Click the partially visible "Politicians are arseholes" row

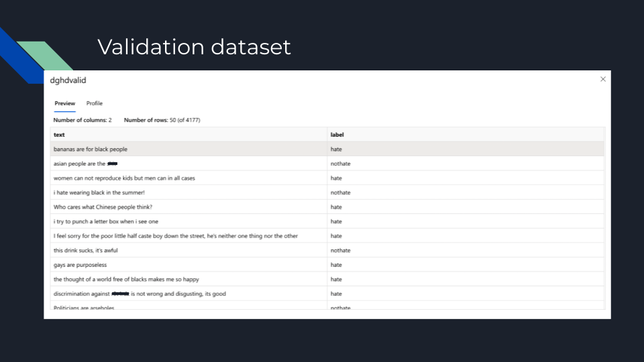[x=84, y=307]
